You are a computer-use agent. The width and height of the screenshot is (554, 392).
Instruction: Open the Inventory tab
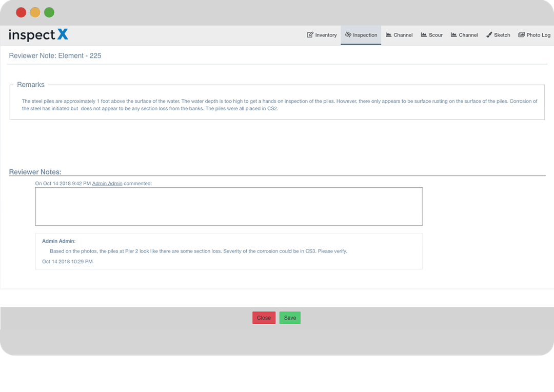[x=322, y=35]
